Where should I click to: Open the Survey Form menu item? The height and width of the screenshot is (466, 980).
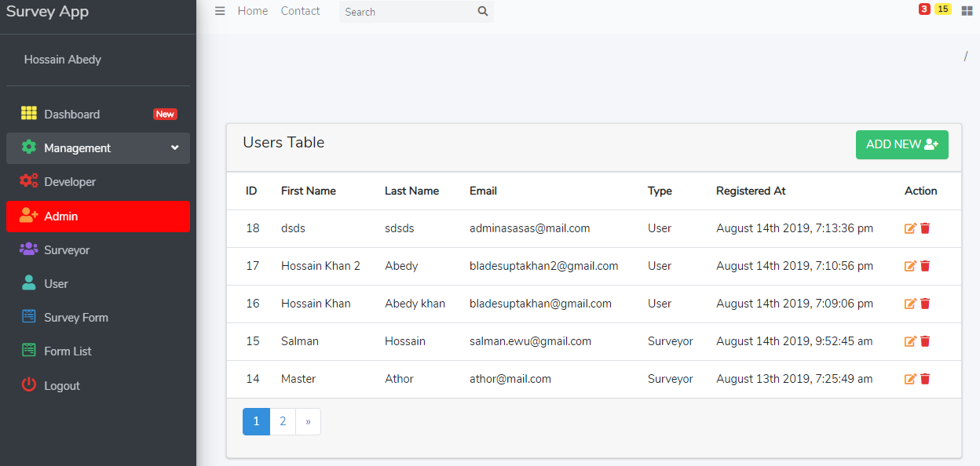[x=98, y=318]
